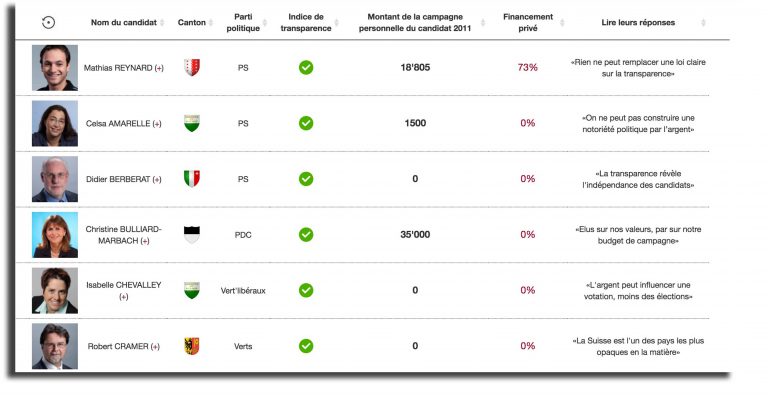768x396 pixels.
Task: Open Cesla Amarelle's quote about notoriété politique
Action: 638,124
